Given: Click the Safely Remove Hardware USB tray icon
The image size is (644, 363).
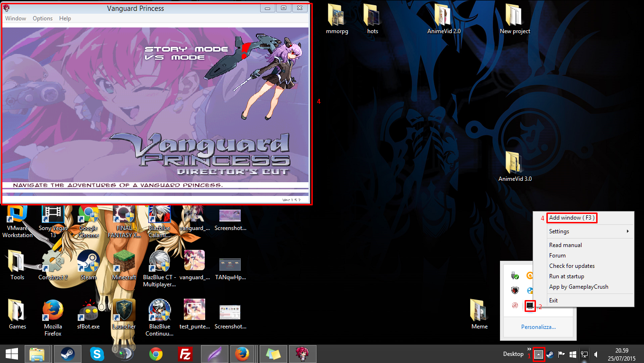Looking at the screenshot, I should 515,275.
